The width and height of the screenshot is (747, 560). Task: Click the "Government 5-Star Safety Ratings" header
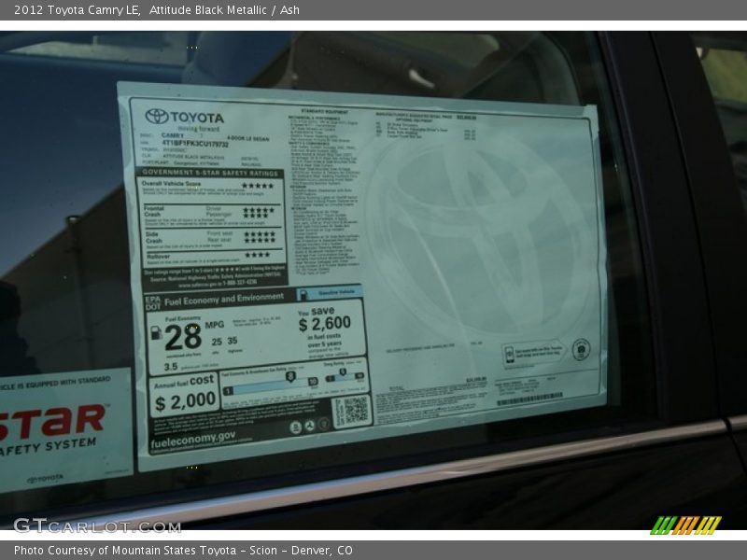coord(209,173)
